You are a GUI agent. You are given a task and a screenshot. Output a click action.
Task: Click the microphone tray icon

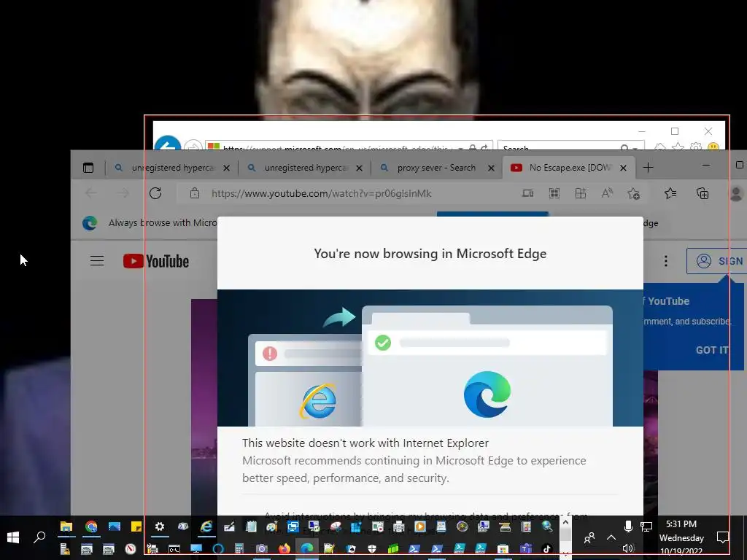pyautogui.click(x=628, y=526)
